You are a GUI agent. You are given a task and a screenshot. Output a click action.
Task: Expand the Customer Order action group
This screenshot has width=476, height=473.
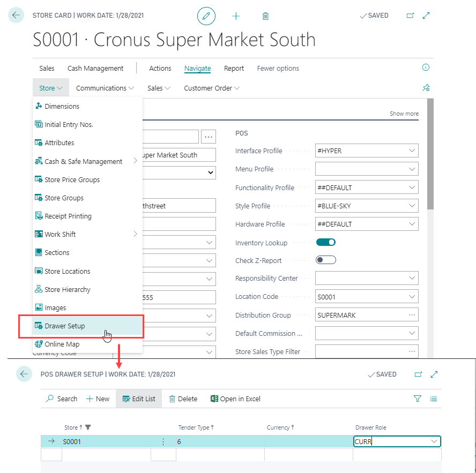point(212,88)
